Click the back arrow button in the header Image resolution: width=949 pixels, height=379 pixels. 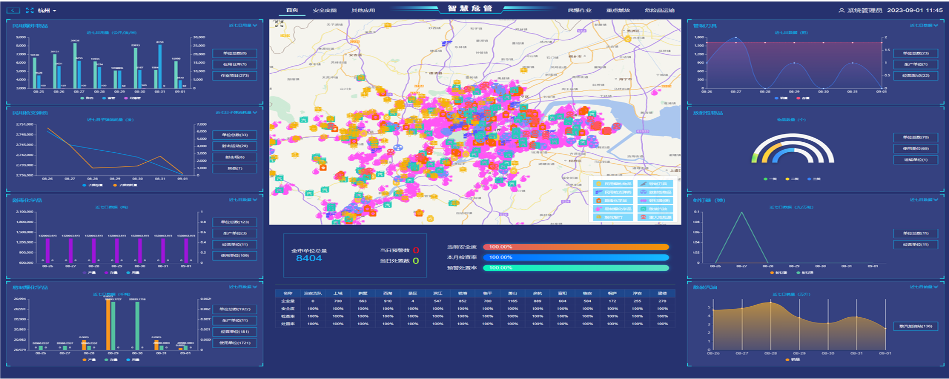tap(14, 10)
